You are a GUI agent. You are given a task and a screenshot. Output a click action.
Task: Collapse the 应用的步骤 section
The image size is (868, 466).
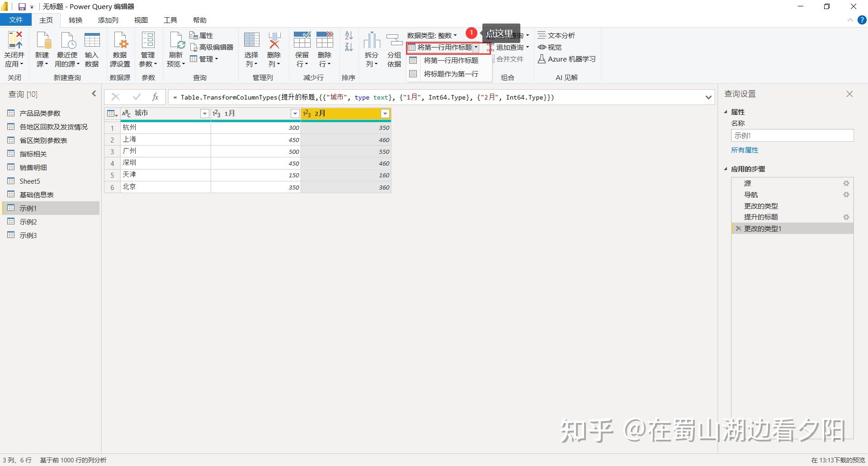[726, 169]
